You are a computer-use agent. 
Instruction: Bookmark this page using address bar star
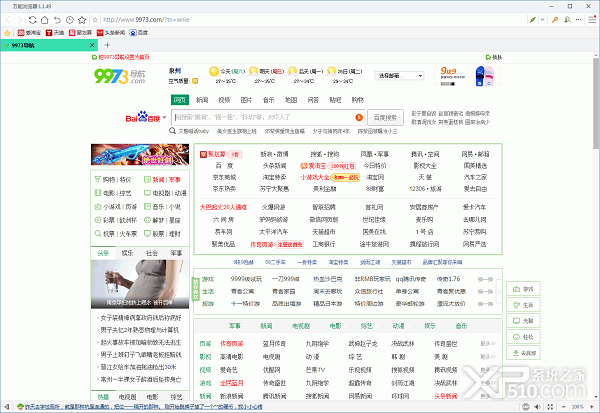[x=95, y=20]
